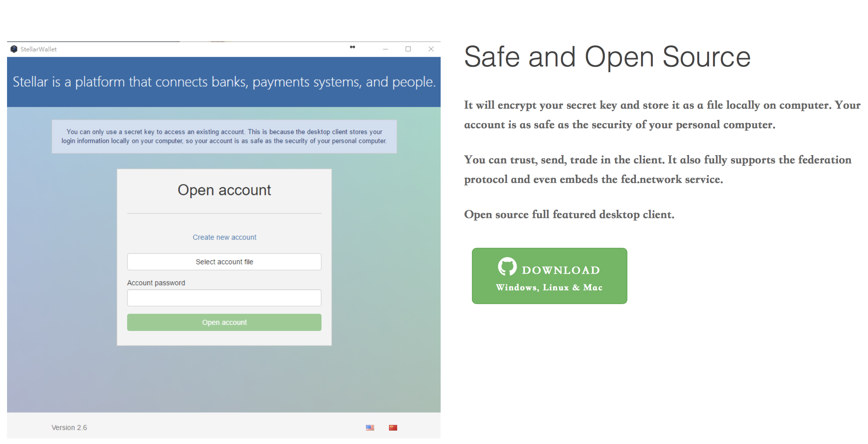This screenshot has height=444, width=868.
Task: Close the StellarWallet window
Action: pyautogui.click(x=431, y=49)
